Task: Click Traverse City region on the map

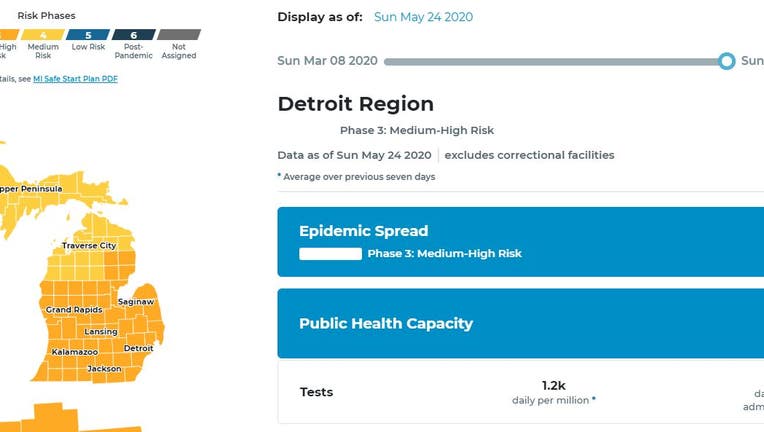Action: point(89,245)
